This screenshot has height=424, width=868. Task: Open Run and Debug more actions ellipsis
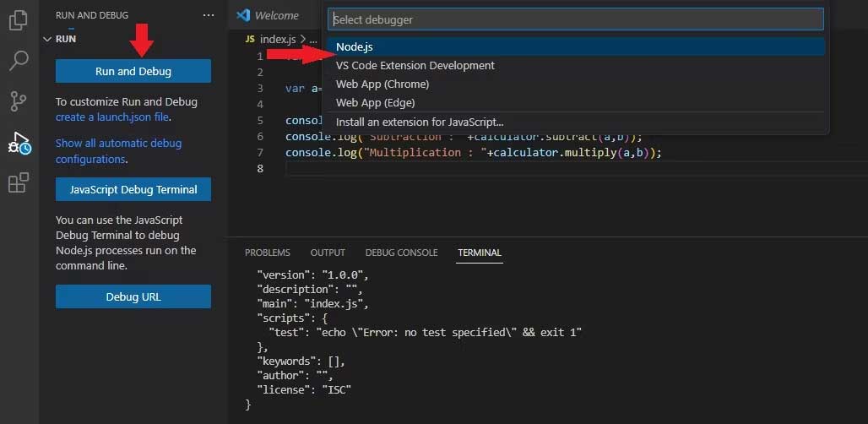(x=209, y=15)
